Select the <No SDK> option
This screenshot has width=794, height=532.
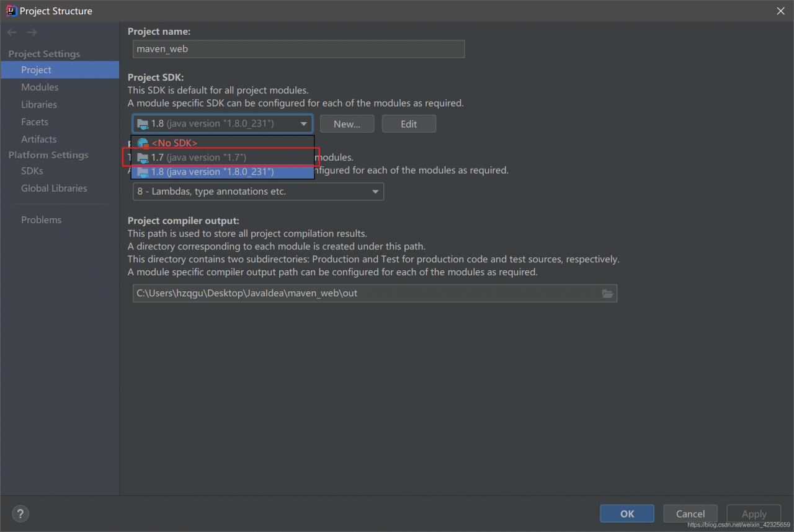174,143
